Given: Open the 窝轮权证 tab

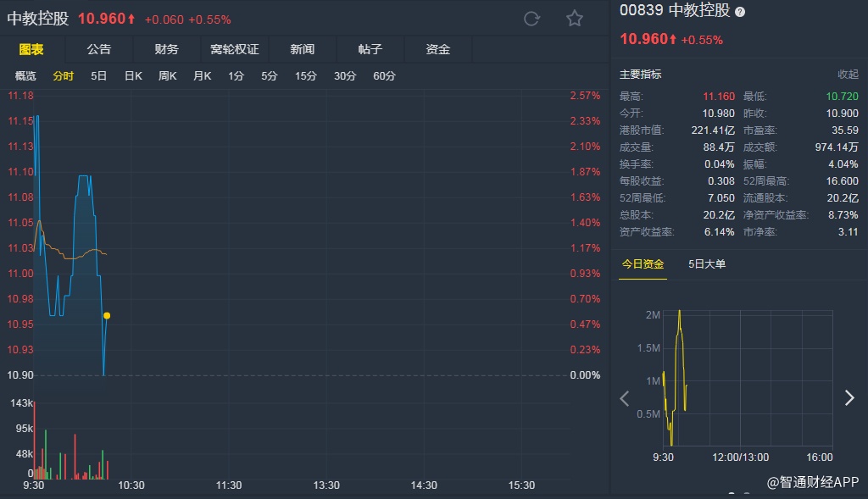Looking at the screenshot, I should click(234, 49).
